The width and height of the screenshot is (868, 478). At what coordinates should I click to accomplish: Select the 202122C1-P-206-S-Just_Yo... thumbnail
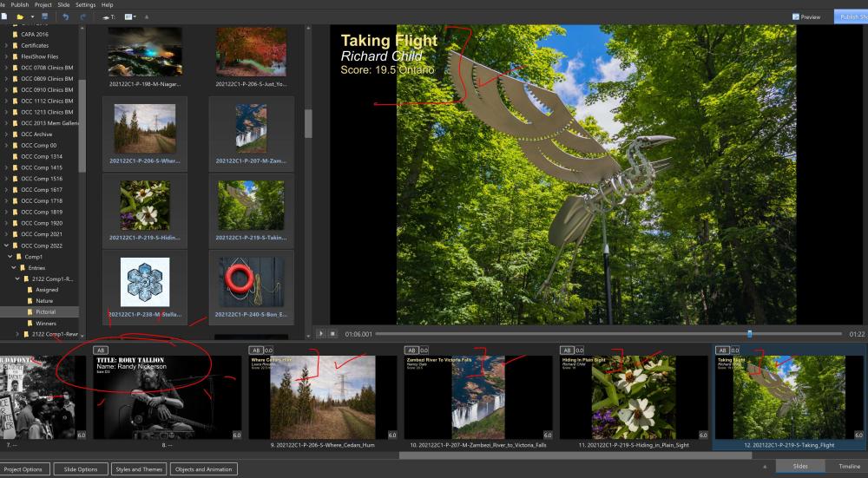252,53
